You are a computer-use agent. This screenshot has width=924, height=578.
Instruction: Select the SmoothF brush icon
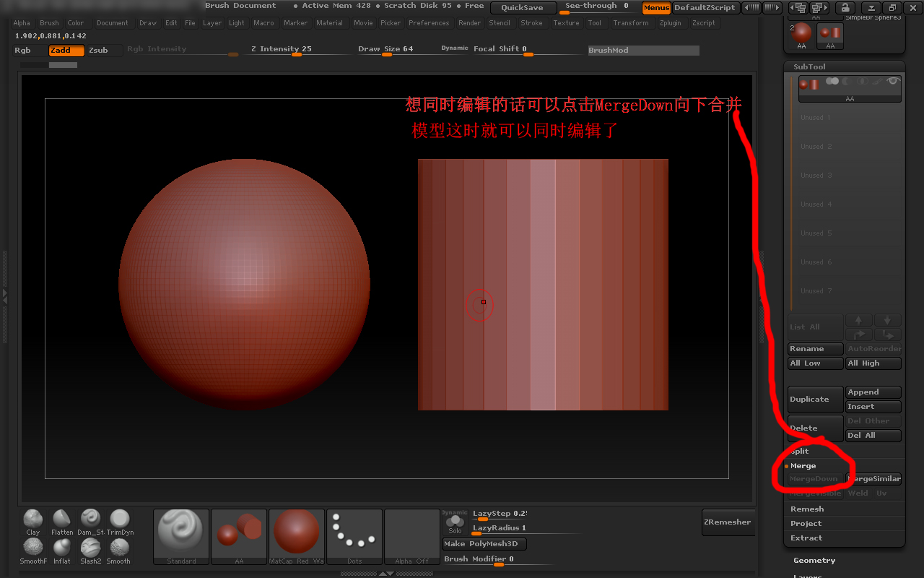point(33,551)
